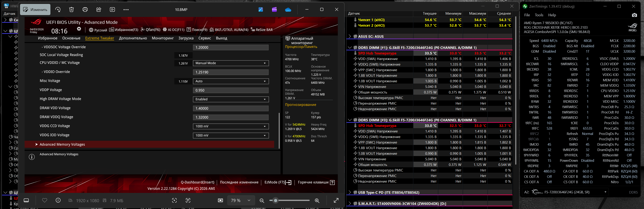The image size is (644, 209).
Task: Click Последнее изменение at the BIOS bottom
Action: pos(239,182)
